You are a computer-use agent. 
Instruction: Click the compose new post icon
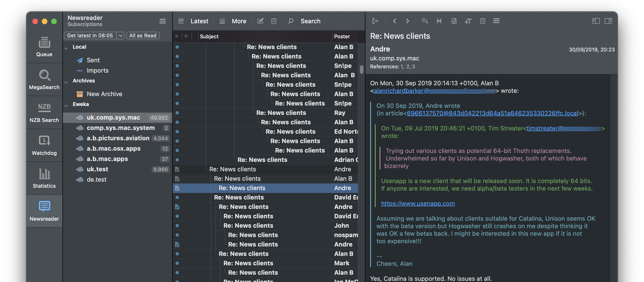click(260, 21)
